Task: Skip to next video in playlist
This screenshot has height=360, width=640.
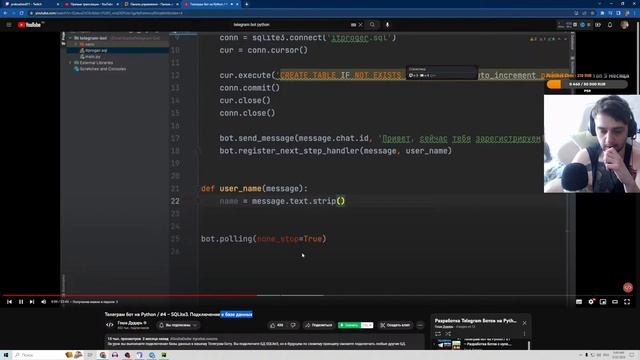Action: click(32, 302)
